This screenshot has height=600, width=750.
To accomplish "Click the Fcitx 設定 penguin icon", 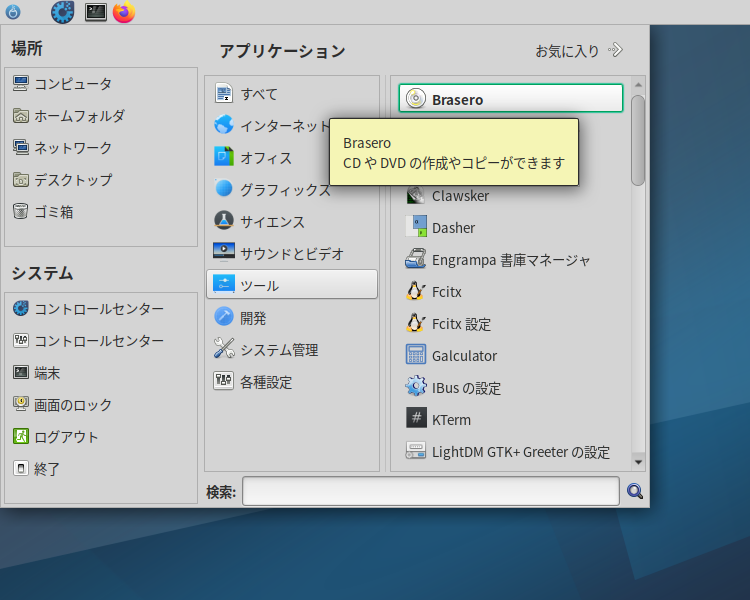I will pyautogui.click(x=416, y=323).
